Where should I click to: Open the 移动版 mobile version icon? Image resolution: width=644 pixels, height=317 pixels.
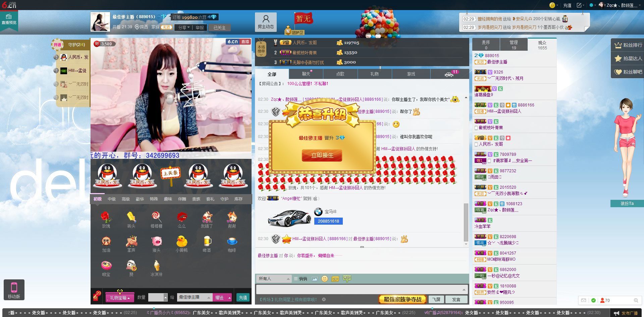(14, 290)
